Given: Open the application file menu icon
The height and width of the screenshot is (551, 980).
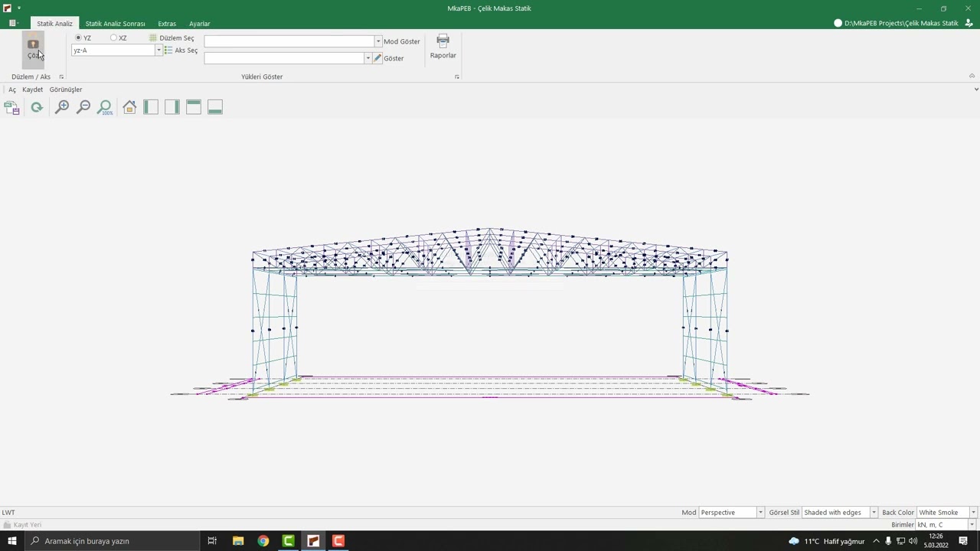Looking at the screenshot, I should pos(13,24).
